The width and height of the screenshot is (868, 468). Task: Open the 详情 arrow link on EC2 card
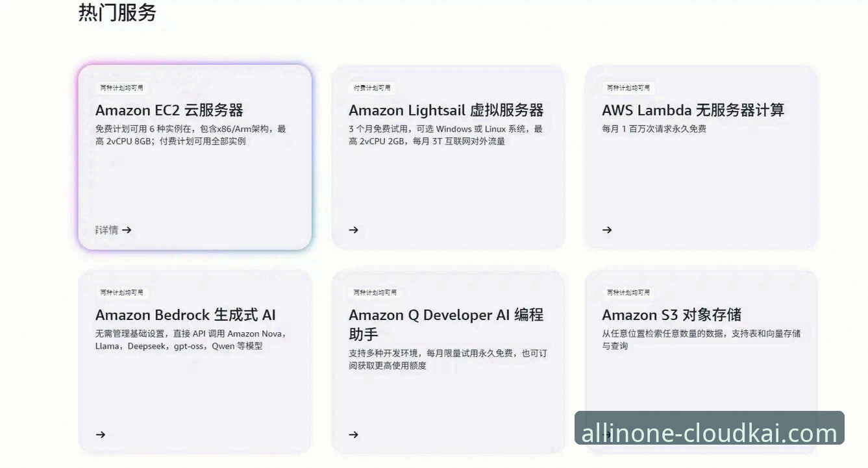114,230
